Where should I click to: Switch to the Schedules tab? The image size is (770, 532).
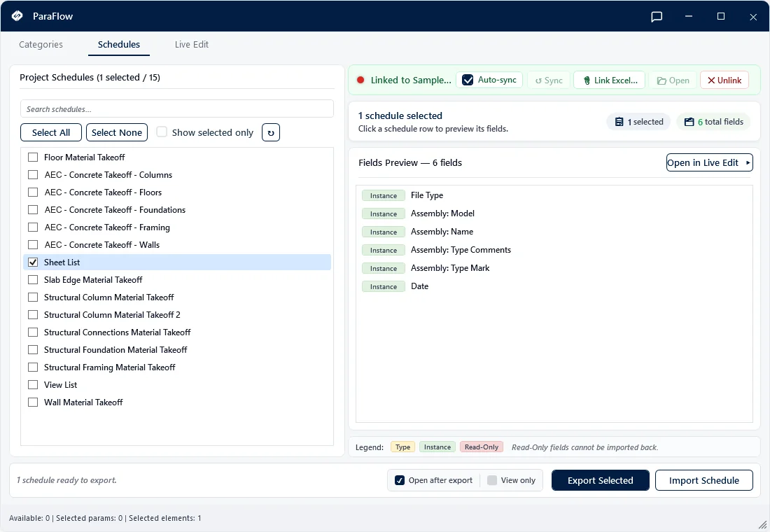tap(119, 45)
